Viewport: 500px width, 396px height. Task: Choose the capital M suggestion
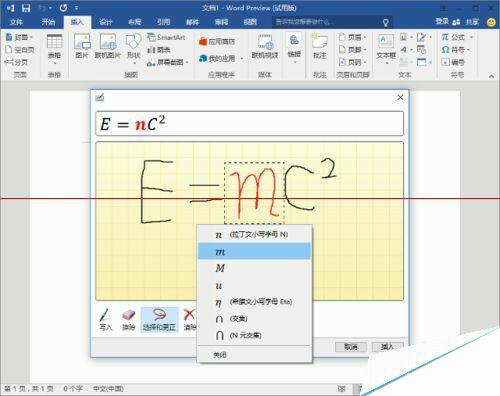click(x=255, y=268)
